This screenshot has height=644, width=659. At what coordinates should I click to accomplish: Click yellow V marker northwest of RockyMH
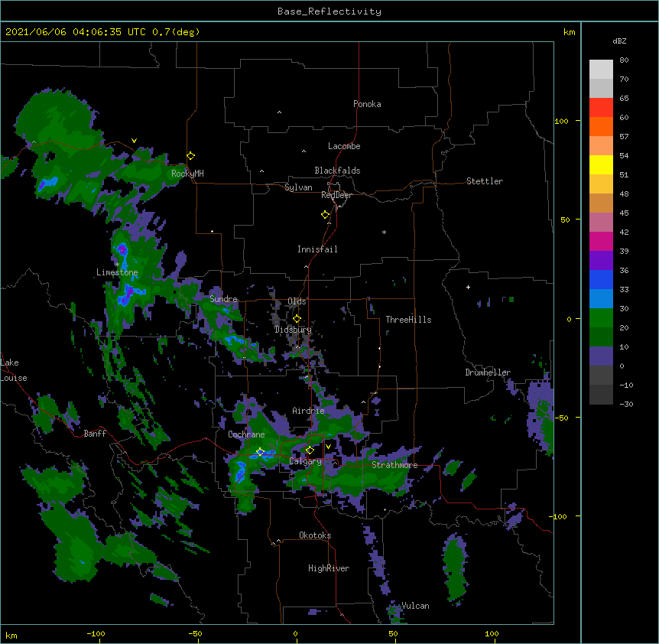(134, 141)
